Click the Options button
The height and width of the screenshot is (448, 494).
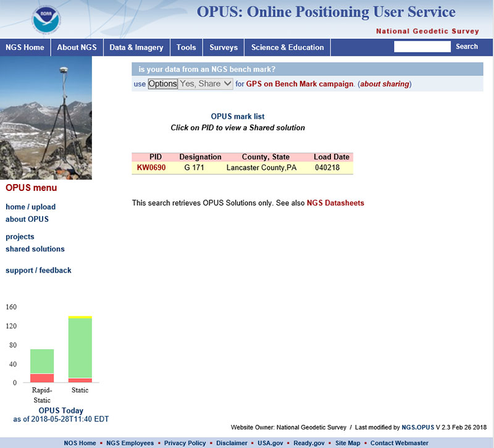162,84
